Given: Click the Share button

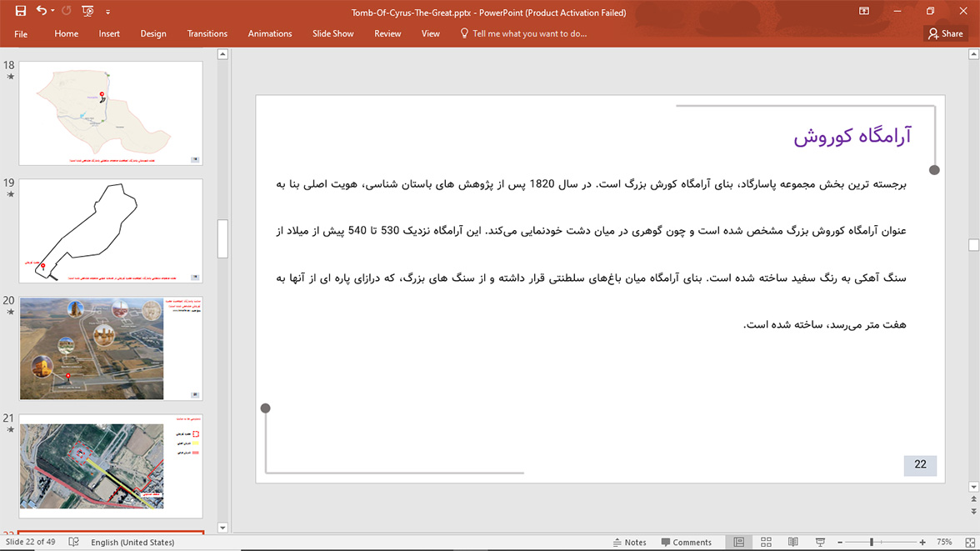Looking at the screenshot, I should pyautogui.click(x=945, y=33).
